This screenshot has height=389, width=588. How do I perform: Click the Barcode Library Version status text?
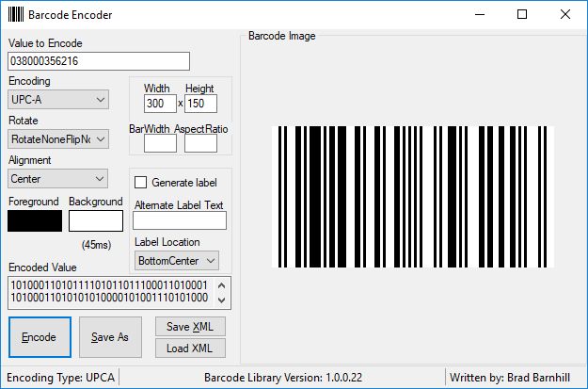tap(283, 378)
